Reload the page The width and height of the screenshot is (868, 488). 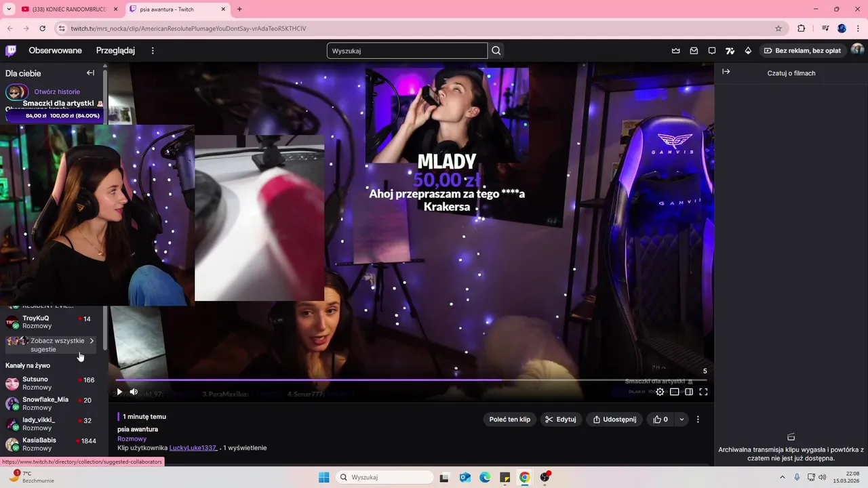pos(43,28)
